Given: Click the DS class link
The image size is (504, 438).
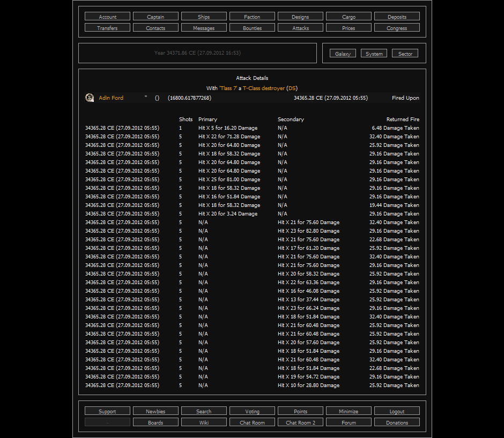Looking at the screenshot, I should coord(292,88).
